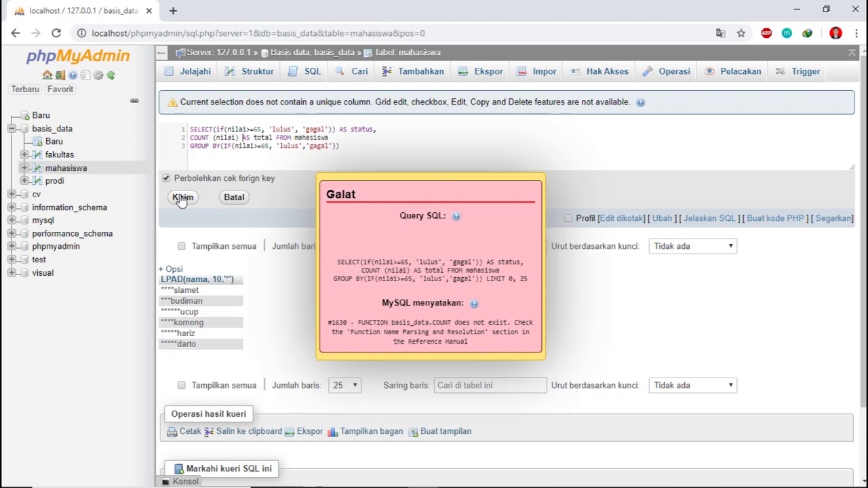Click the Batal button
This screenshot has height=488, width=868.
[234, 197]
